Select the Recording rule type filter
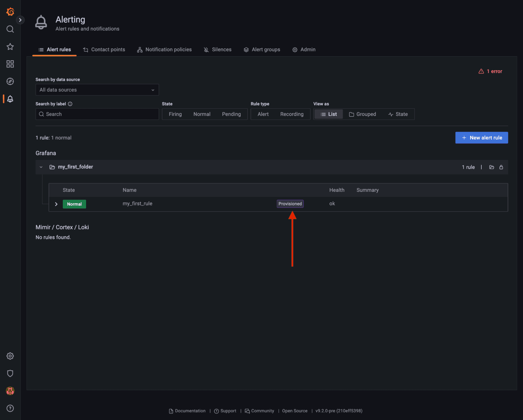The height and width of the screenshot is (420, 523). click(x=292, y=114)
